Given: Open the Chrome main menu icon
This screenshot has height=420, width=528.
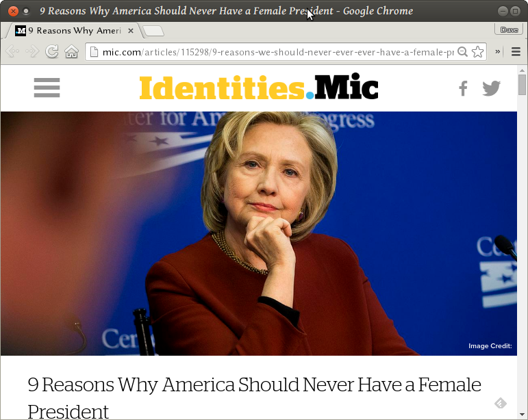Looking at the screenshot, I should point(516,52).
